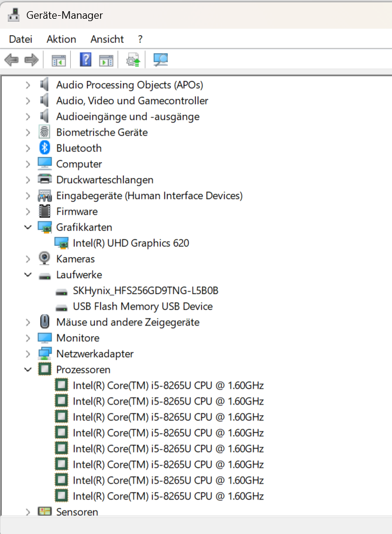Click the webcam icon beside Kameras
Image resolution: width=392 pixels, height=534 pixels.
tap(44, 258)
